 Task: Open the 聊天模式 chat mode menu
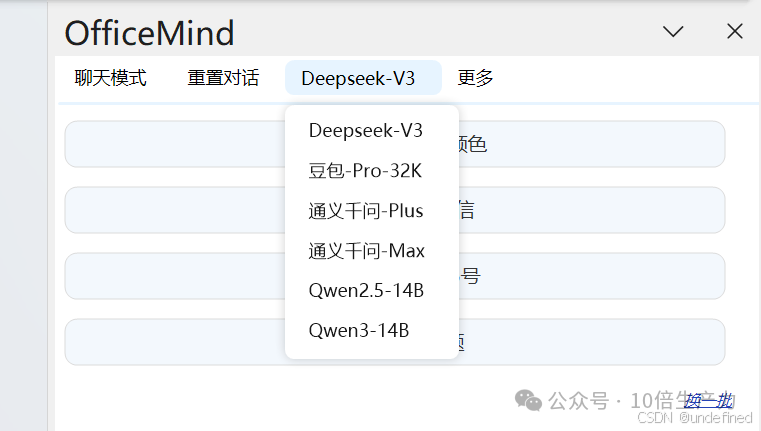coord(110,78)
